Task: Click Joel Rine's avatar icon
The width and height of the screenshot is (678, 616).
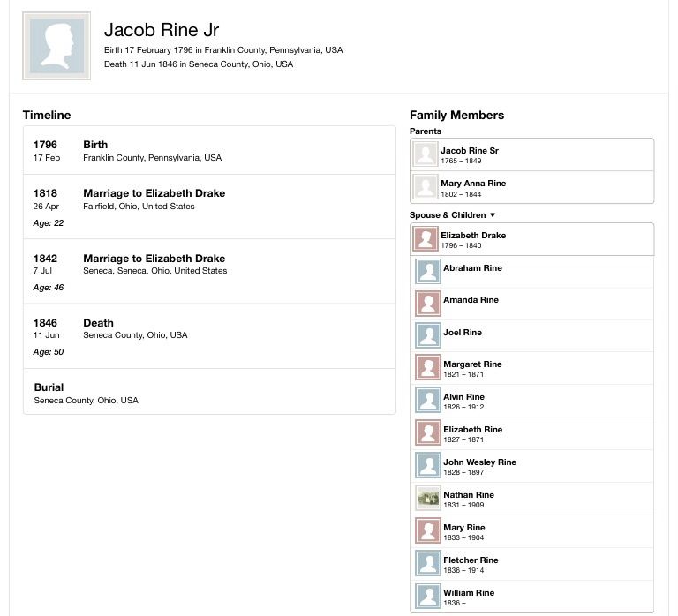Action: [428, 335]
